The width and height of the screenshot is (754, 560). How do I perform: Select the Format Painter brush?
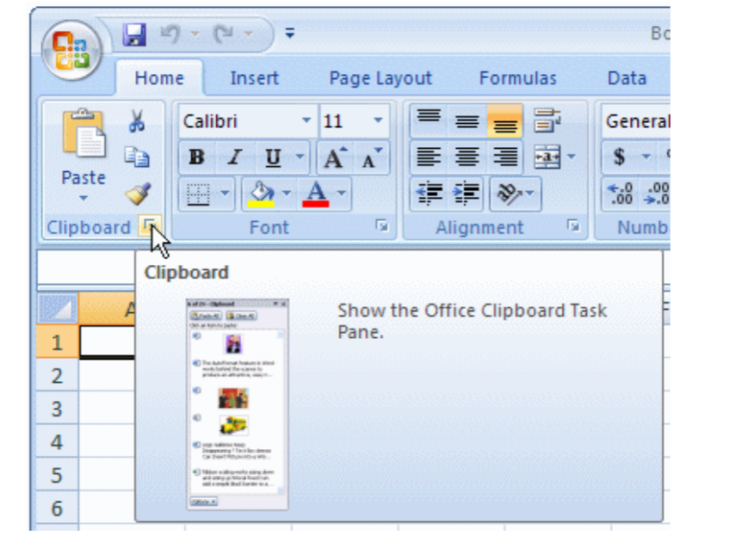tap(136, 194)
